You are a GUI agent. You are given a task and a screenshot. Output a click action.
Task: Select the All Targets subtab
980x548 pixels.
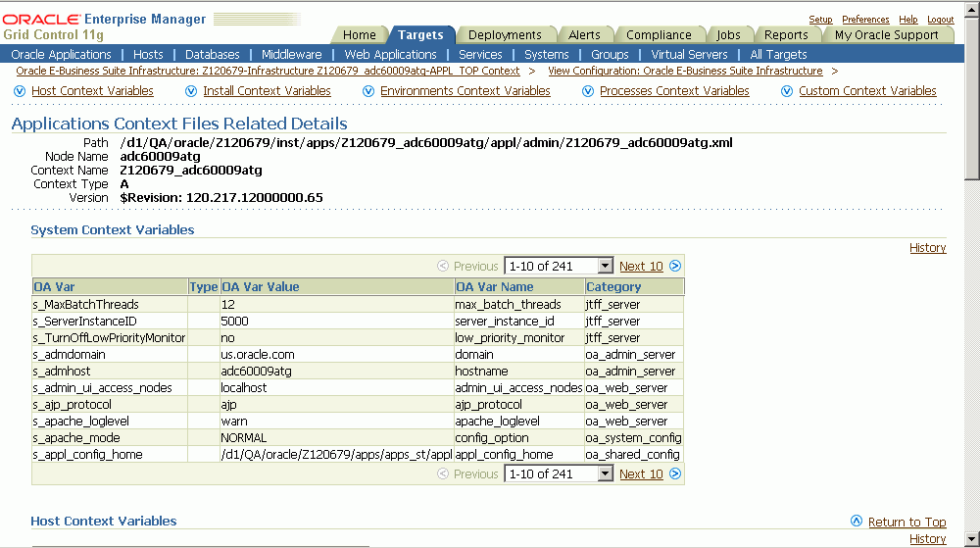(x=778, y=54)
